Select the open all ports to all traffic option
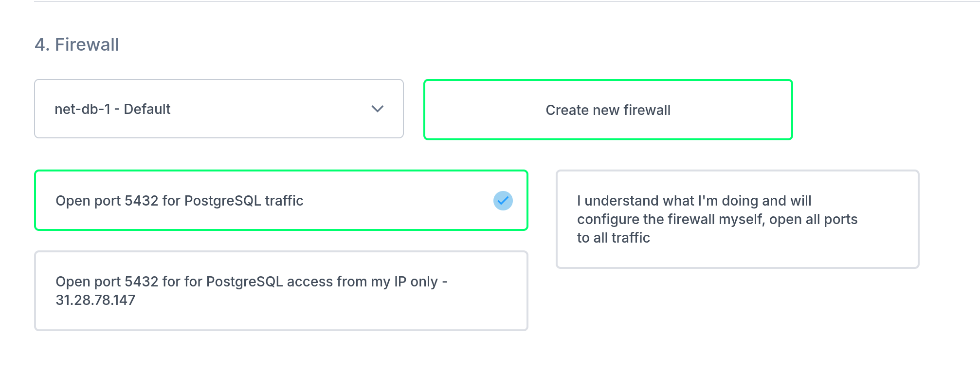 click(x=738, y=219)
